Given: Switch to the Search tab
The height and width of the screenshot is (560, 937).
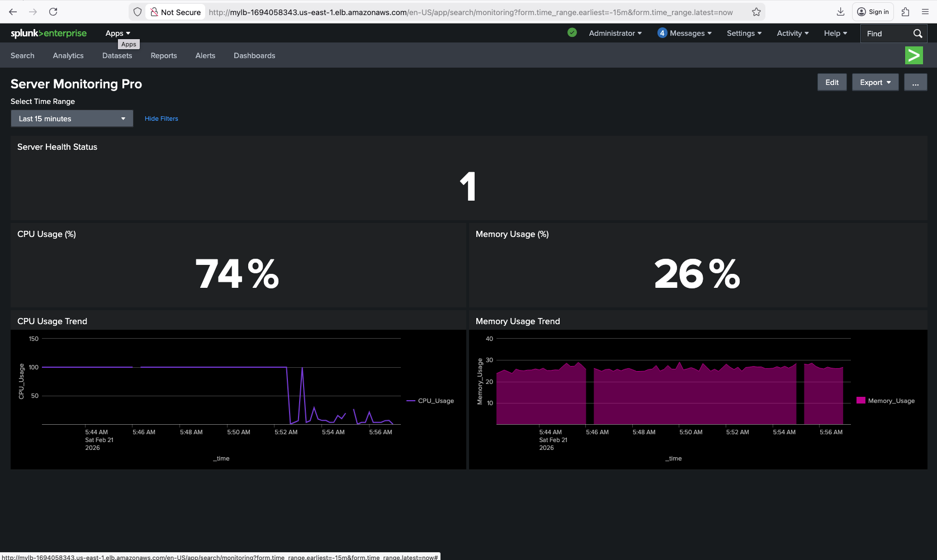Looking at the screenshot, I should 22,55.
